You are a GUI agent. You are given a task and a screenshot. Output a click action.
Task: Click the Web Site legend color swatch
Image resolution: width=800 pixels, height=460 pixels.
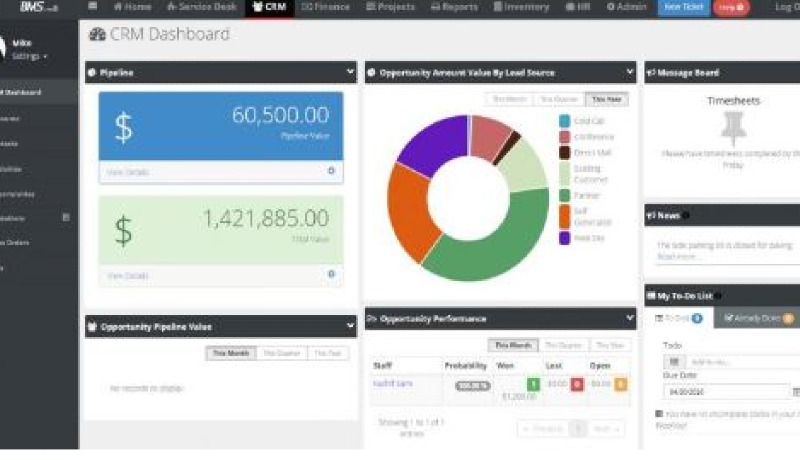click(564, 238)
